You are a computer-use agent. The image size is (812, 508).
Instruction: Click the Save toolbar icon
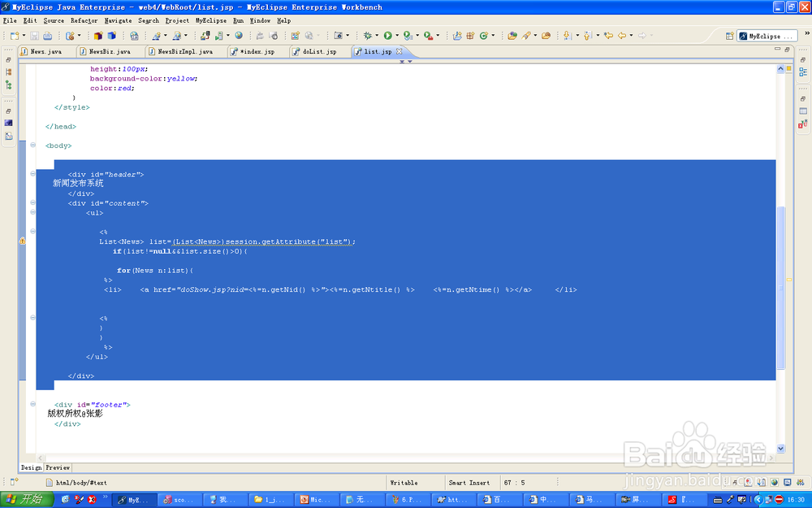(x=34, y=36)
